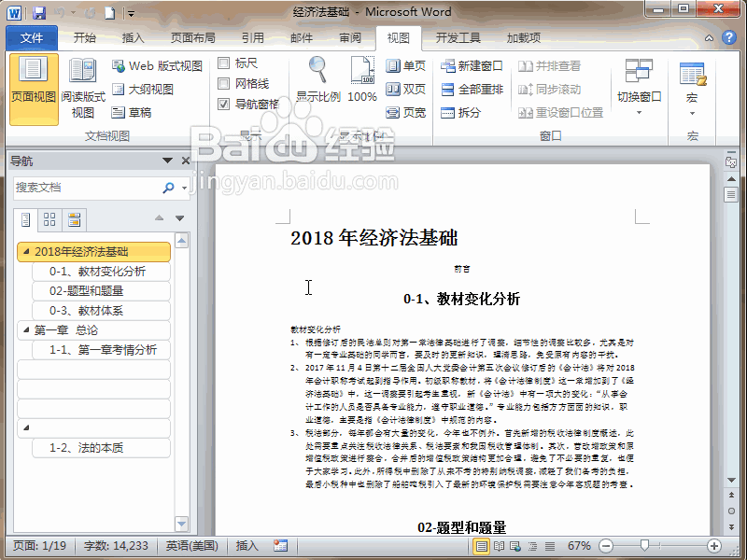Viewport: 747px width, 560px height.
Task: Enable the Ruler (标尺) checkbox
Action: (223, 63)
